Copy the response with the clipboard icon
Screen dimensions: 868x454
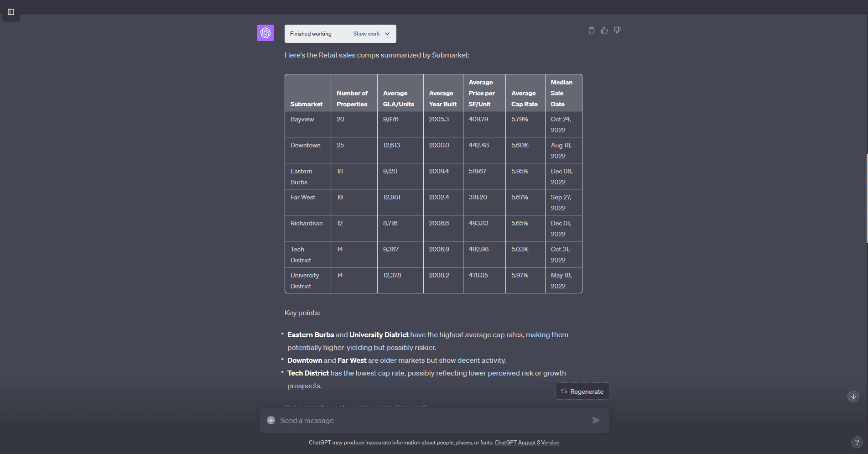(592, 30)
